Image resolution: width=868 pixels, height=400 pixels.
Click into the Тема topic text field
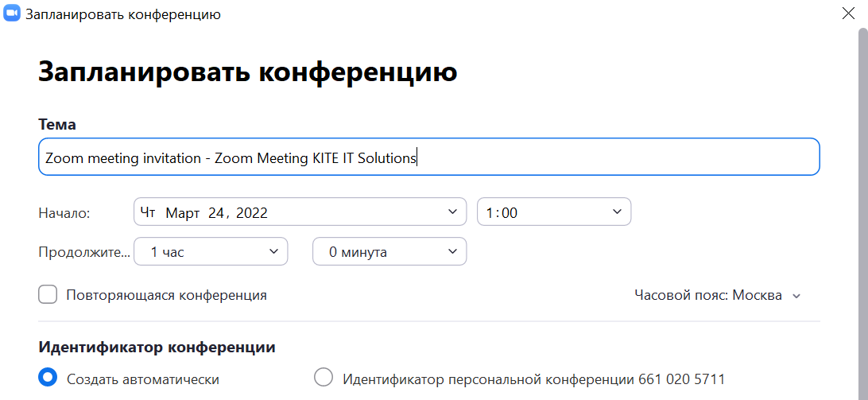(429, 157)
